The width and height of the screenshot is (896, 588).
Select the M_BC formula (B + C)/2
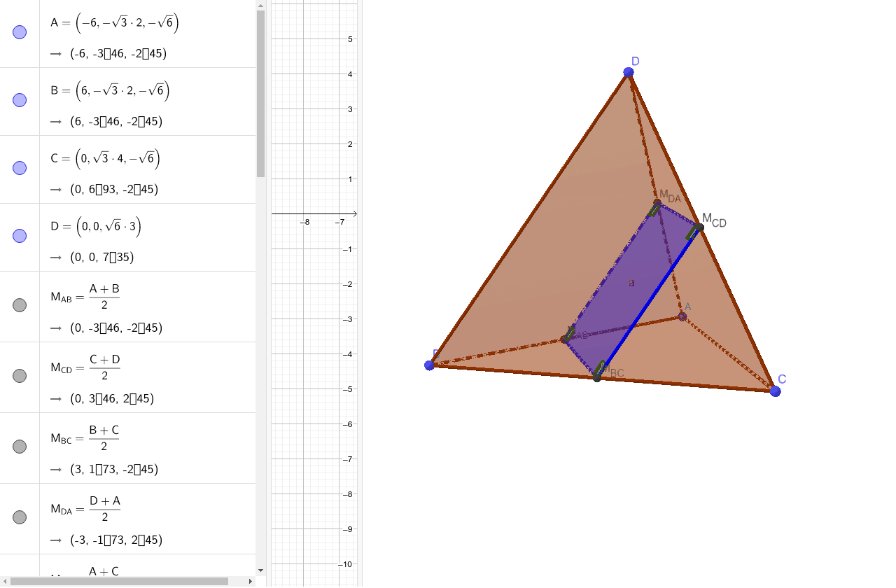point(85,438)
